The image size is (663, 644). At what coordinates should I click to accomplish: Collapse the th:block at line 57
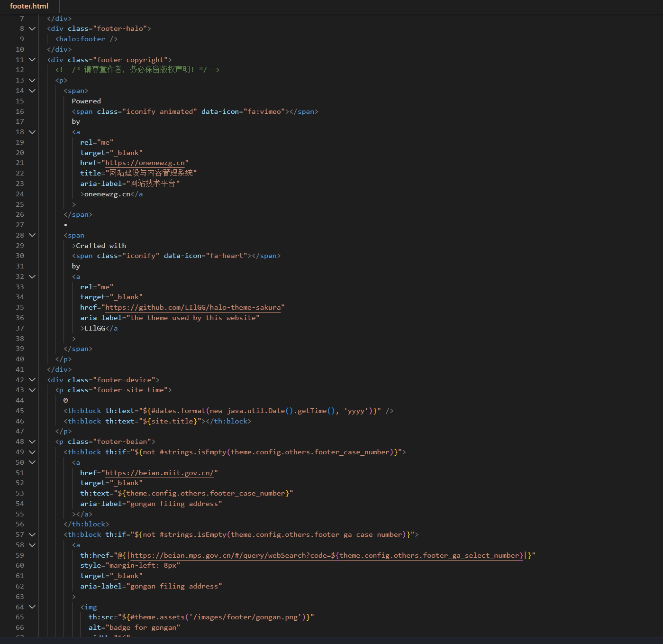click(32, 534)
